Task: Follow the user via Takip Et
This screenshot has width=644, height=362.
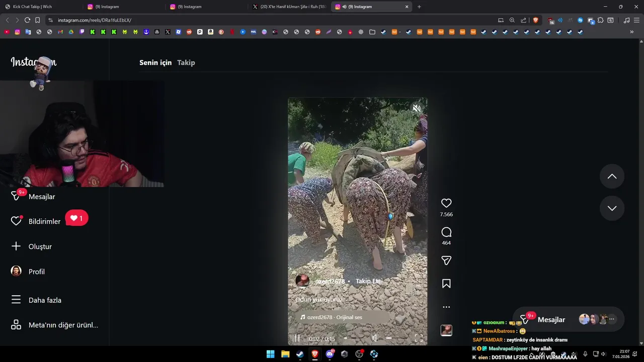Action: 367,281
